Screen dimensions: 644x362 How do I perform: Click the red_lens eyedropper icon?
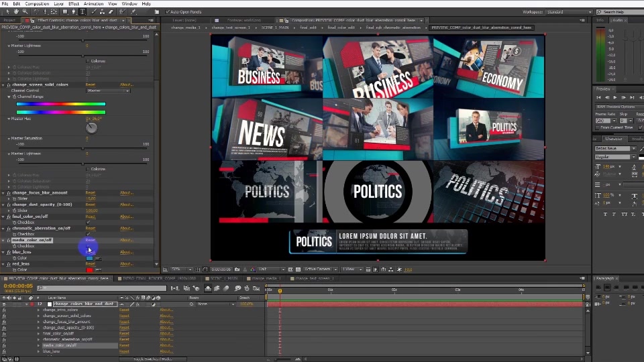tap(98, 270)
